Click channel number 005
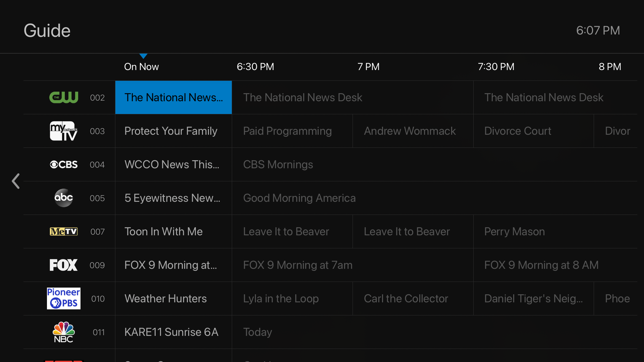Image resolution: width=644 pixels, height=362 pixels. tap(97, 198)
